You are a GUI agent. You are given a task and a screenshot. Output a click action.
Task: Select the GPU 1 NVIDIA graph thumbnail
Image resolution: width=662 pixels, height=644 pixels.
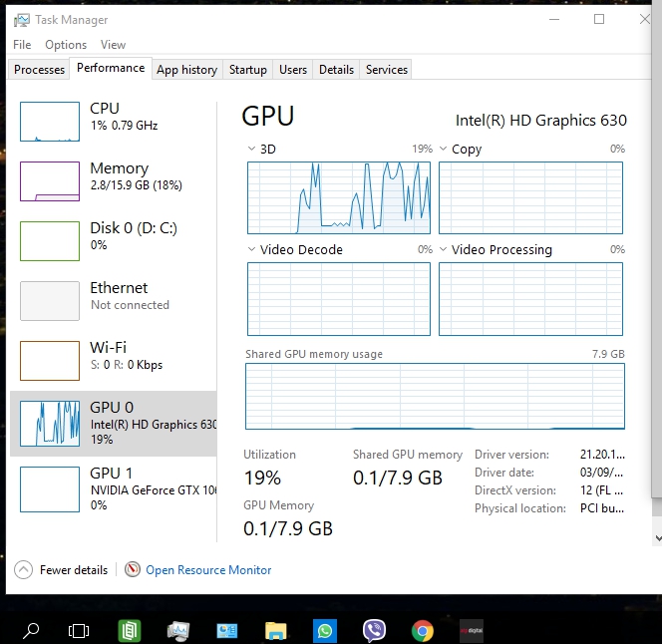point(50,489)
